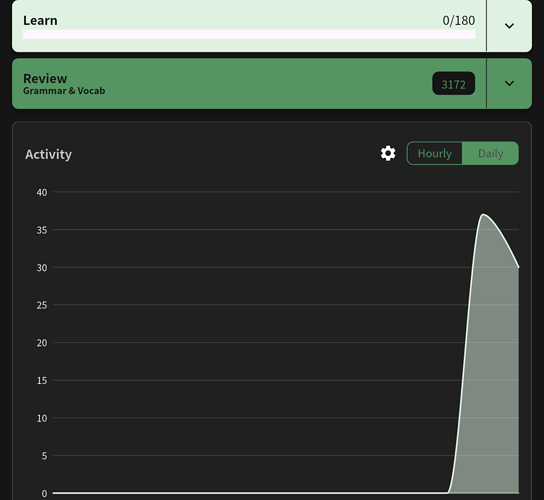Image resolution: width=544 pixels, height=500 pixels.
Task: Click the 5 y-axis label
Action: tap(44, 456)
